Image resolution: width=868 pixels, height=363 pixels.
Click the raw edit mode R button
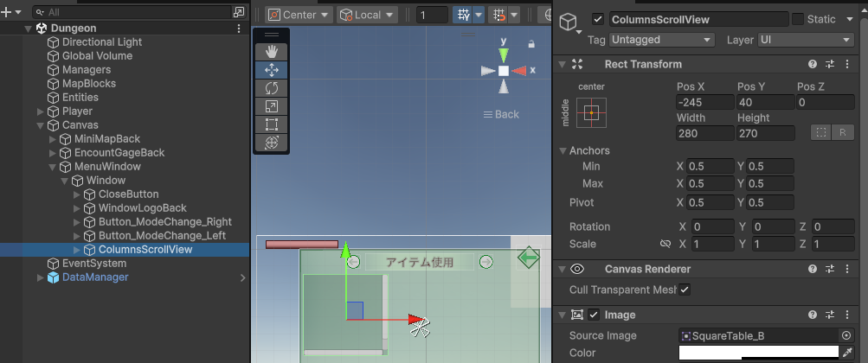(x=841, y=132)
